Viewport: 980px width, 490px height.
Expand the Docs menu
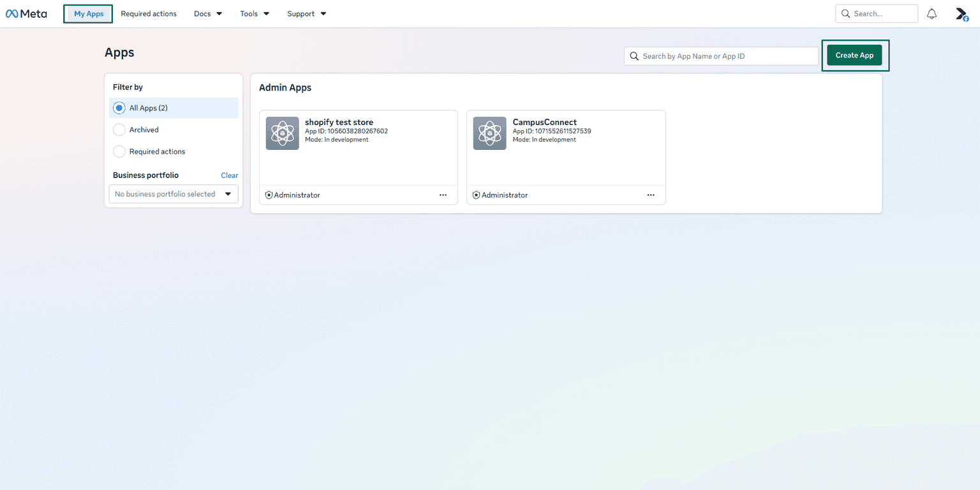[x=208, y=13]
